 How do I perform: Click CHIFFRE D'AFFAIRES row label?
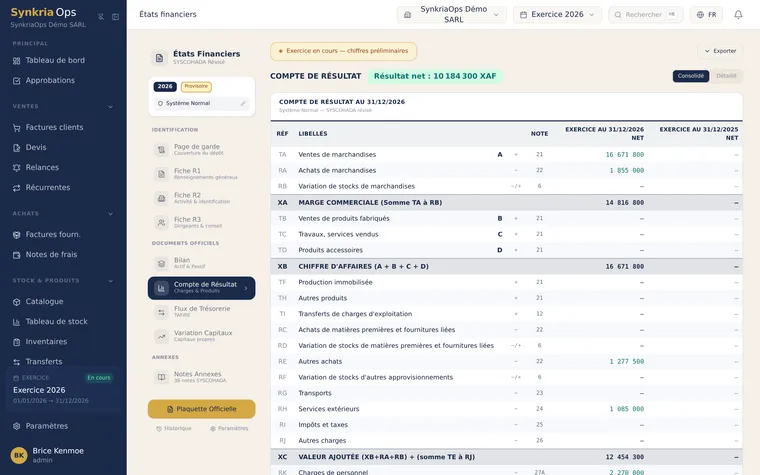click(363, 267)
